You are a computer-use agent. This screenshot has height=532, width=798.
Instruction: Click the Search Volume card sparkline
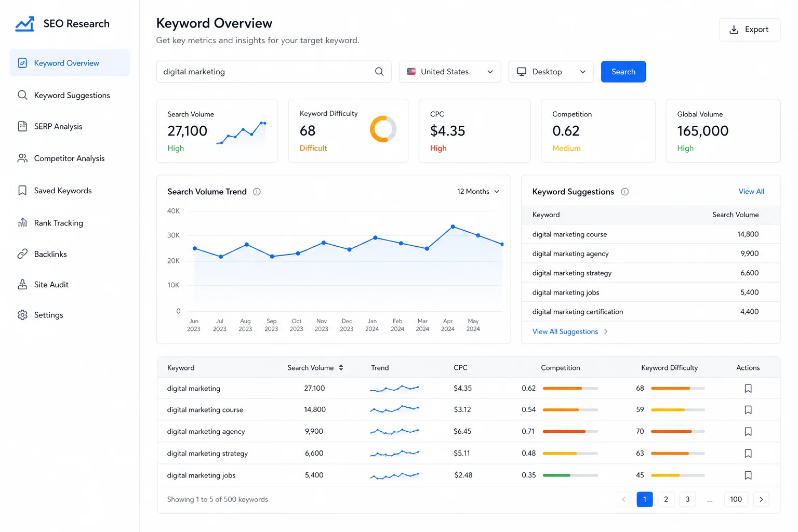pos(241,133)
